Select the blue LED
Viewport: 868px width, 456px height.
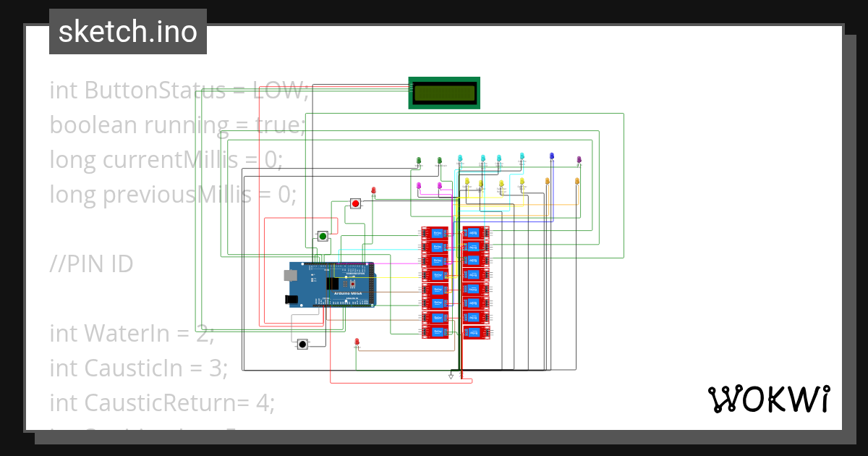pyautogui.click(x=551, y=156)
